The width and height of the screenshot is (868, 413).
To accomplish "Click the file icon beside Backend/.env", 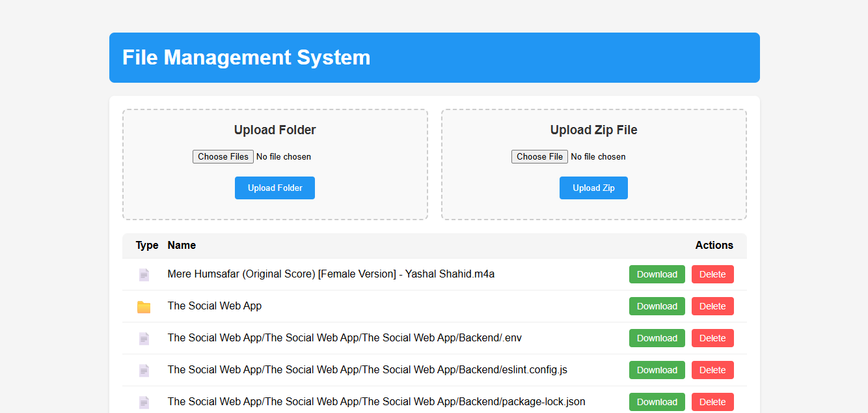I will [x=144, y=339].
